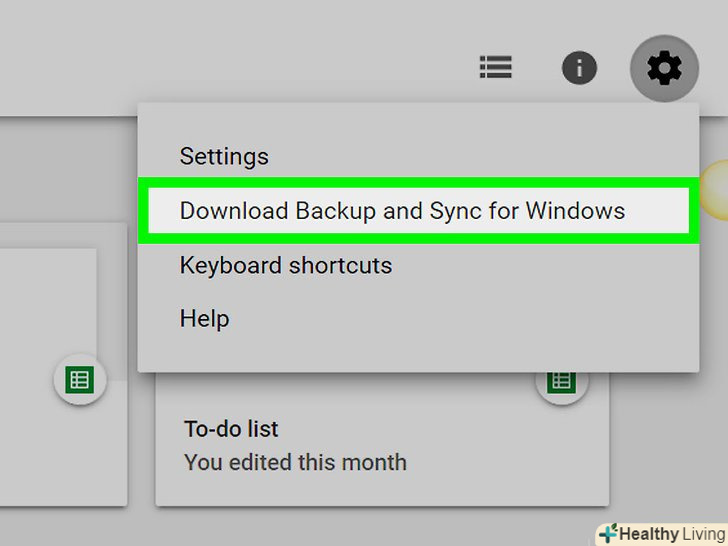This screenshot has width=728, height=546.
Task: Click the white footer of left file card
Action: point(60,450)
